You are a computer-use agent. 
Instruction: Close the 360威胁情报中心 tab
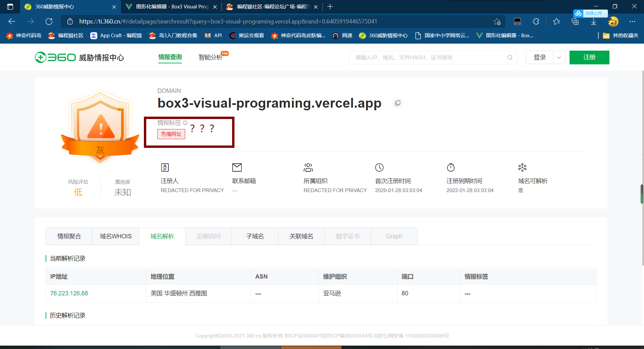[114, 7]
